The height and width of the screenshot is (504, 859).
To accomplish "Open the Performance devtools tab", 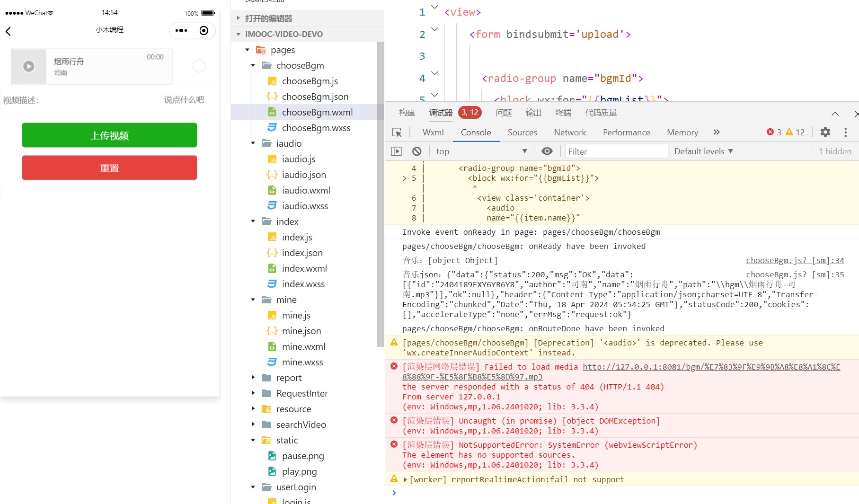I will 626,133.
